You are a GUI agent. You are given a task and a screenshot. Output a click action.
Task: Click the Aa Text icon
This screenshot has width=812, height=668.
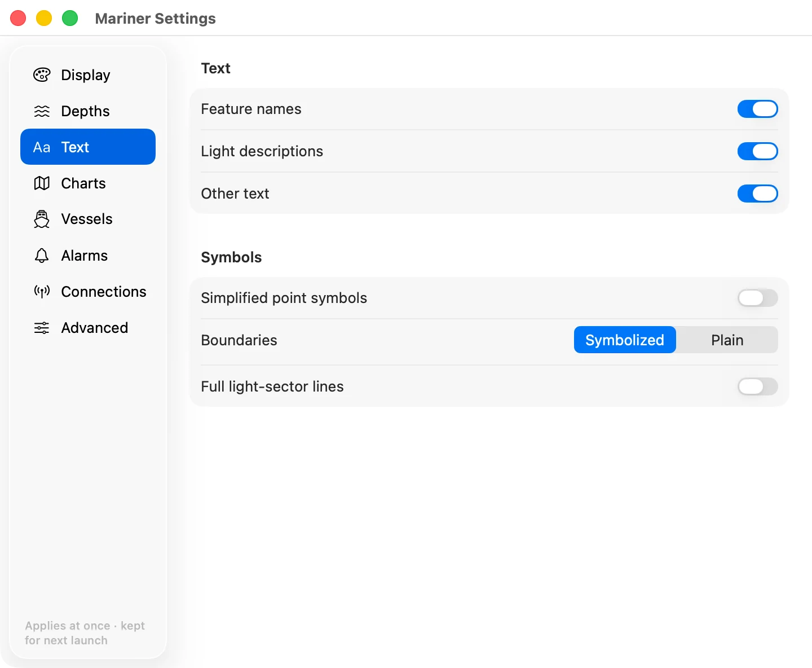coord(42,147)
